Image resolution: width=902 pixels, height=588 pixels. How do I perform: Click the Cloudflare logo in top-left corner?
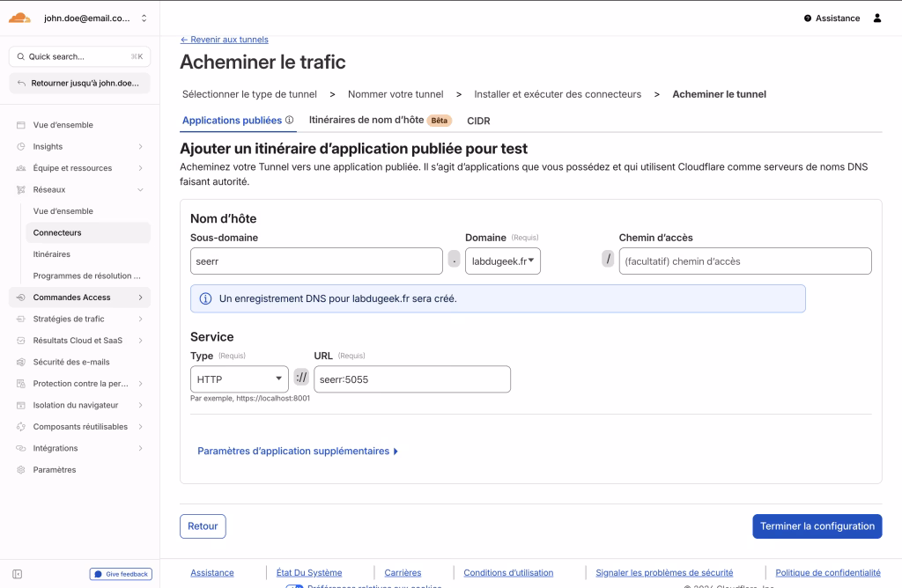(x=19, y=16)
